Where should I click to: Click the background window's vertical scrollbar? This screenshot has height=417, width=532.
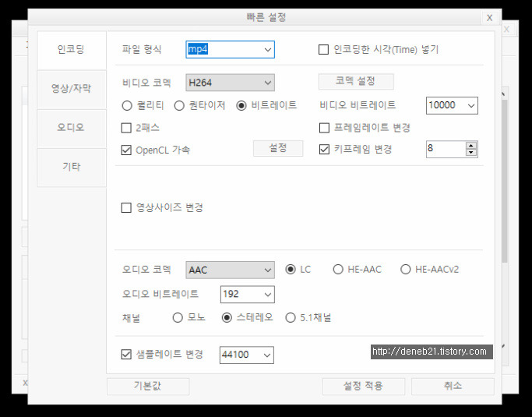point(504,180)
